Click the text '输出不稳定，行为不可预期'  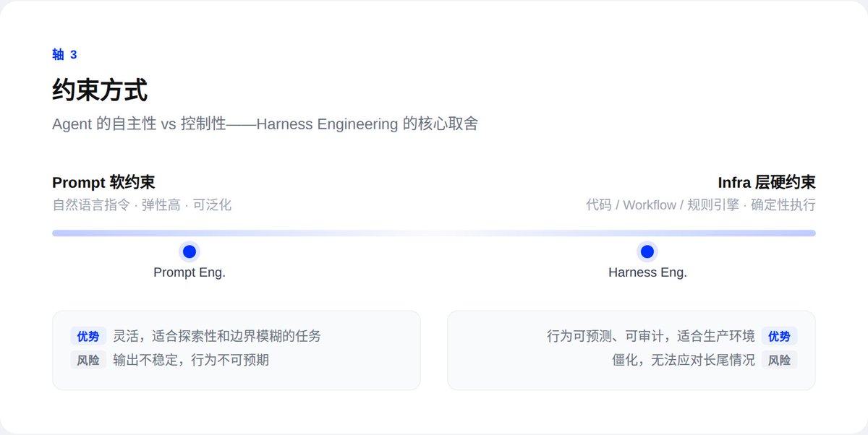pyautogui.click(x=191, y=360)
